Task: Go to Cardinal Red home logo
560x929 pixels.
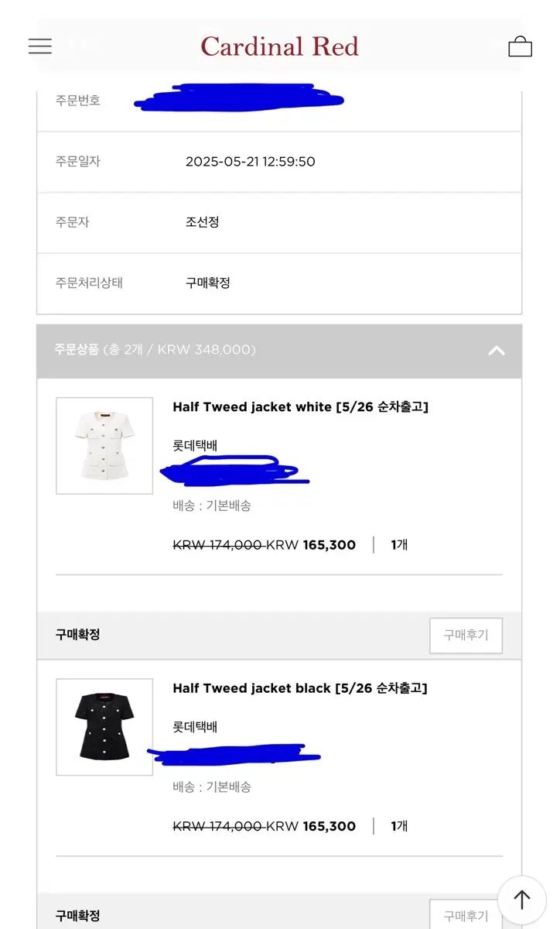Action: click(279, 46)
